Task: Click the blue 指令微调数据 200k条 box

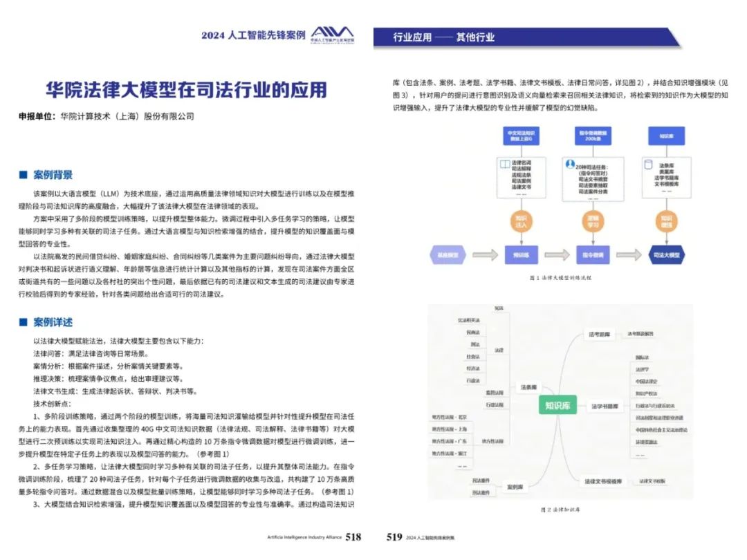Action: pos(593,136)
